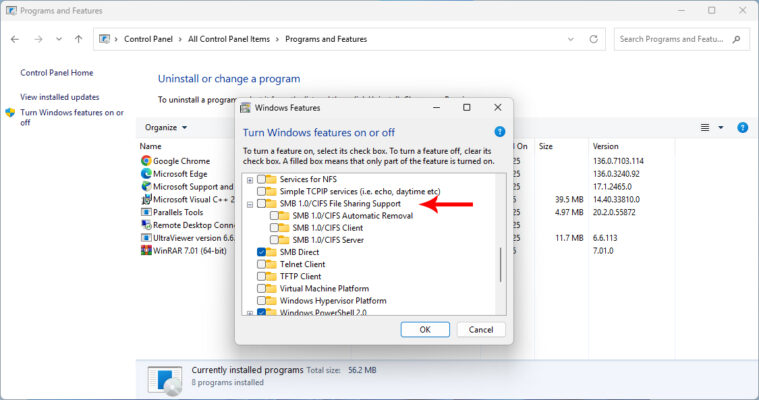Click the currently installed programs icon
Screen dimensions: 759x400
tap(165, 381)
